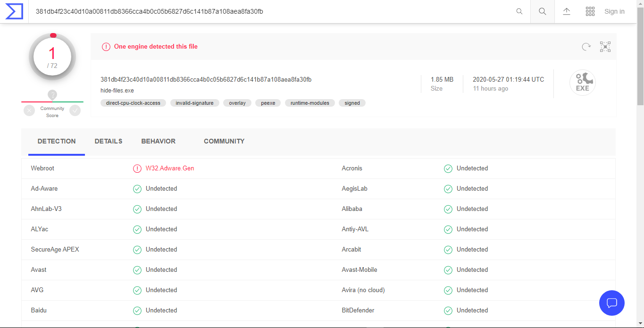644x328 pixels.
Task: Click the invalid-signature tag
Action: tap(194, 103)
